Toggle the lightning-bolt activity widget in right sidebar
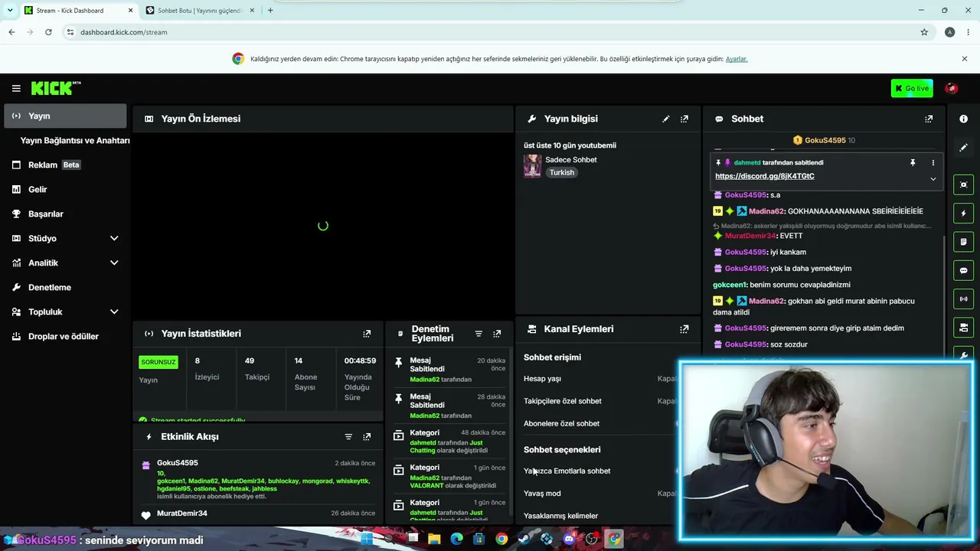This screenshot has width=980, height=551. (964, 214)
